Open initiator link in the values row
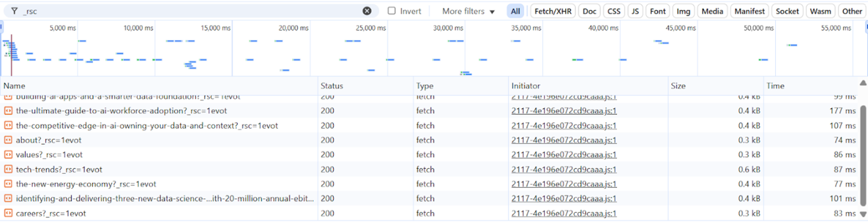Image resolution: width=868 pixels, height=223 pixels. pyautogui.click(x=564, y=154)
